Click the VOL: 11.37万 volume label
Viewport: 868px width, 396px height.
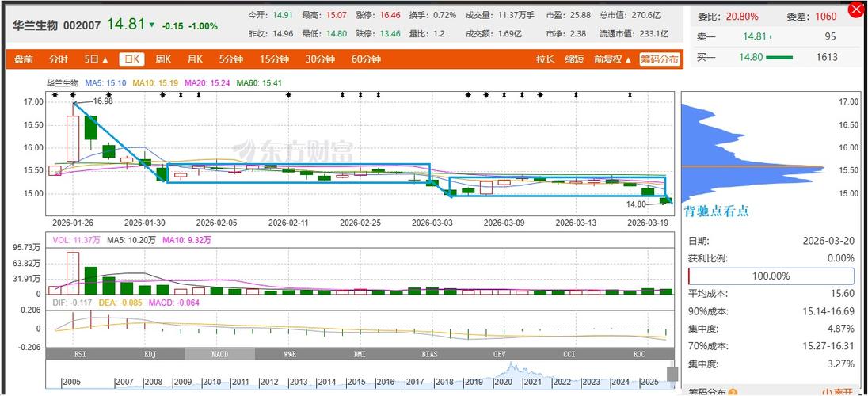(x=76, y=240)
